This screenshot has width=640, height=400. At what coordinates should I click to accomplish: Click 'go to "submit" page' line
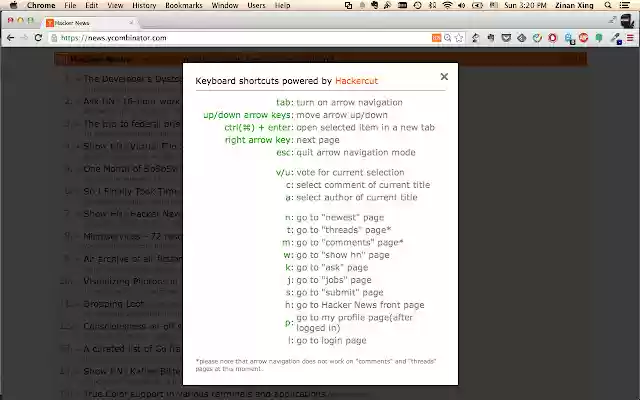340,293
